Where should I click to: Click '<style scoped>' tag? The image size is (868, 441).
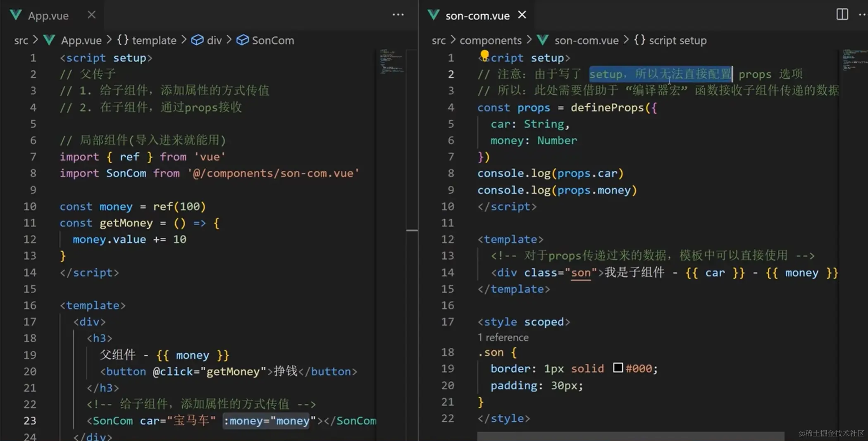[524, 322]
